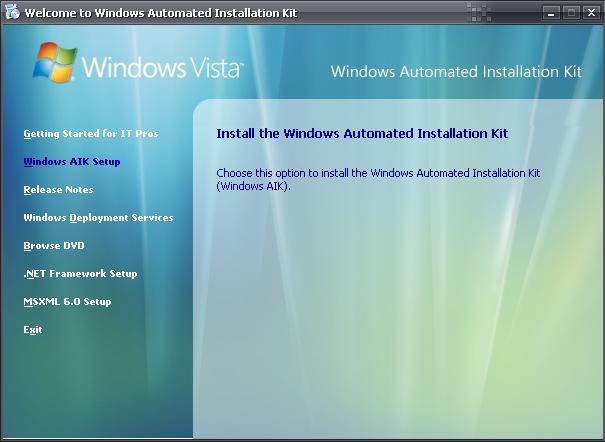605x442 pixels.
Task: Open the Release Notes link
Action: [58, 190]
